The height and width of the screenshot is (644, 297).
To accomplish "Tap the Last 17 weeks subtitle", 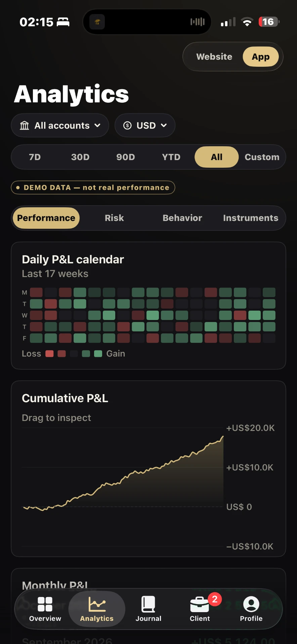I will pos(55,274).
